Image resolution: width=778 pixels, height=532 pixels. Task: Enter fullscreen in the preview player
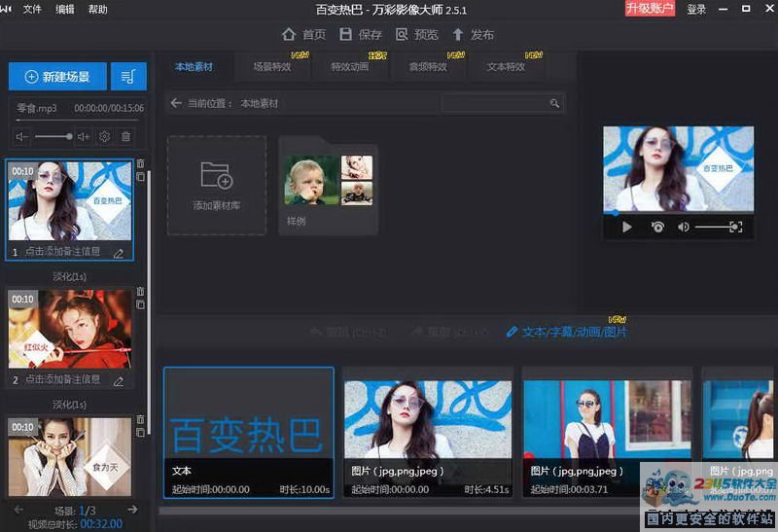pos(737,227)
